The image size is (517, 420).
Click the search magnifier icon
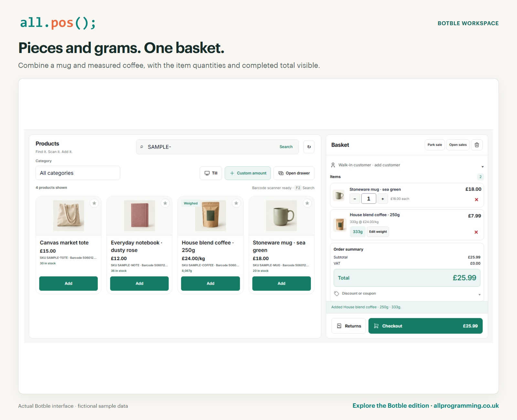tap(142, 147)
